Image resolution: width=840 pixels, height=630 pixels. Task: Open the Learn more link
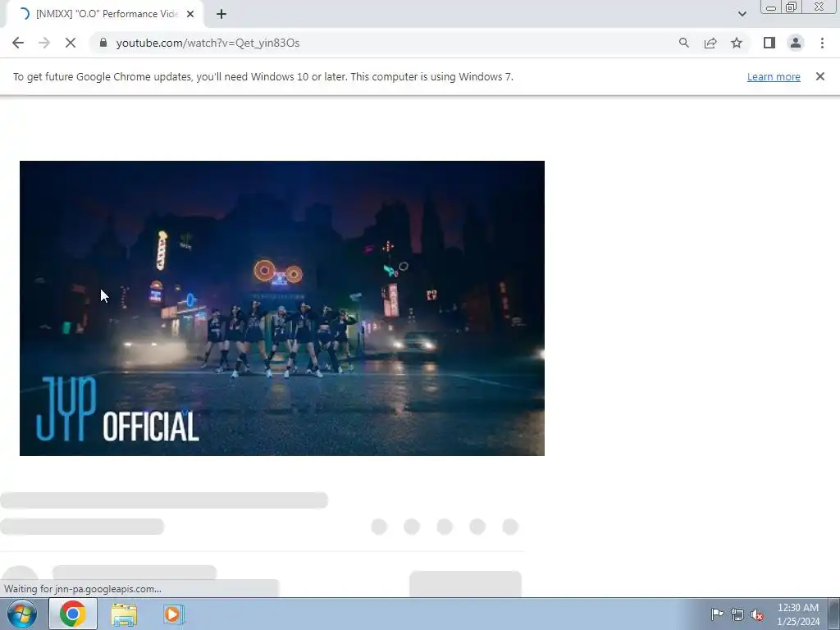[x=774, y=76]
